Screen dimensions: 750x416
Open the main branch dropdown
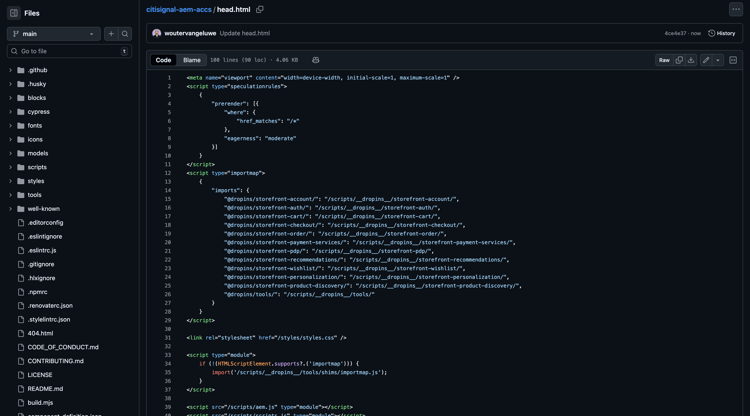pyautogui.click(x=54, y=34)
